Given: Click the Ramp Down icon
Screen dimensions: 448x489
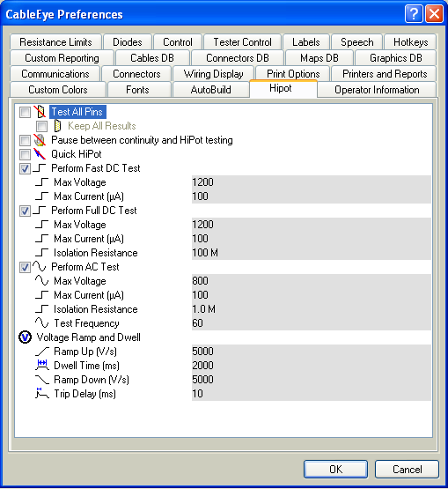Looking at the screenshot, I should 42,380.
